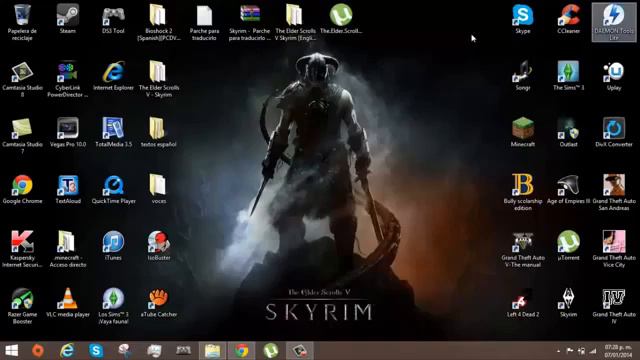Screen dimensions: 640x360
Task: Launch the VLC media player shortcut
Action: 68,303
